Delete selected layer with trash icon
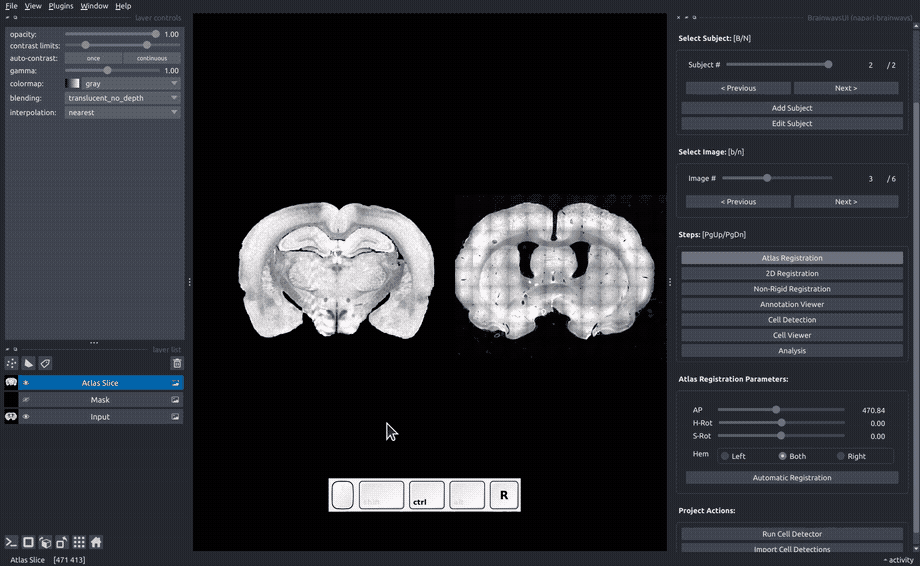 click(x=177, y=364)
